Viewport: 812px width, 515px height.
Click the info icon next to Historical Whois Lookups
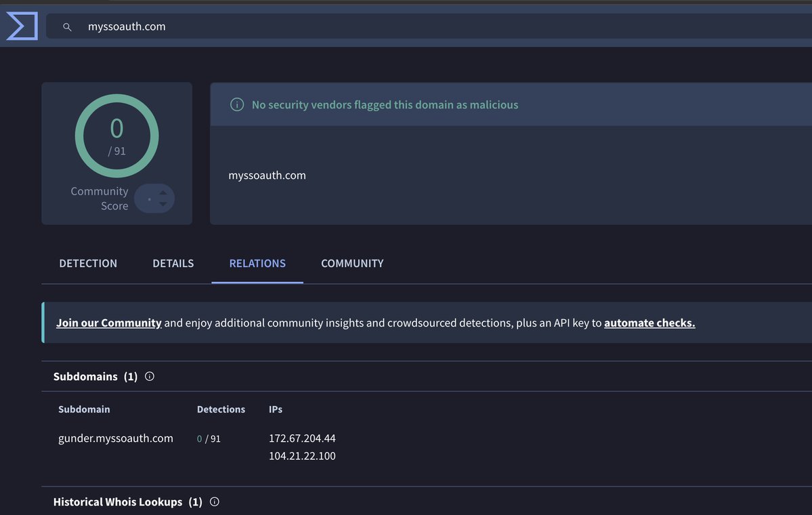(x=215, y=501)
